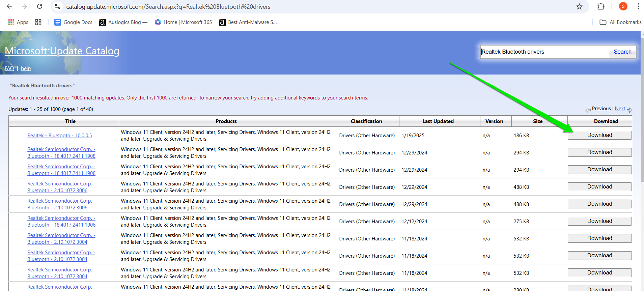This screenshot has width=644, height=291.
Task: Open the FAQ link
Action: pyautogui.click(x=9, y=68)
